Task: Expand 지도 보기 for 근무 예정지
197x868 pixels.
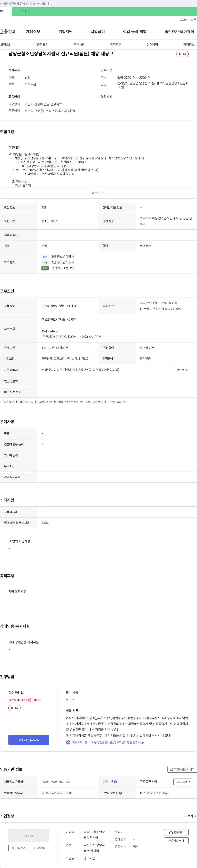Action: pyautogui.click(x=183, y=370)
